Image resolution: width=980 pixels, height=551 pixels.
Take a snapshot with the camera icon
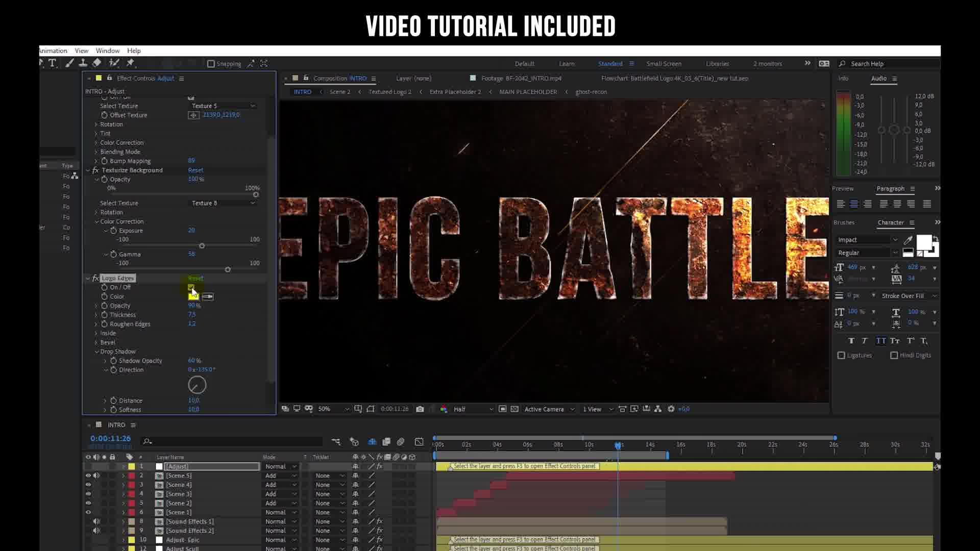click(x=420, y=409)
